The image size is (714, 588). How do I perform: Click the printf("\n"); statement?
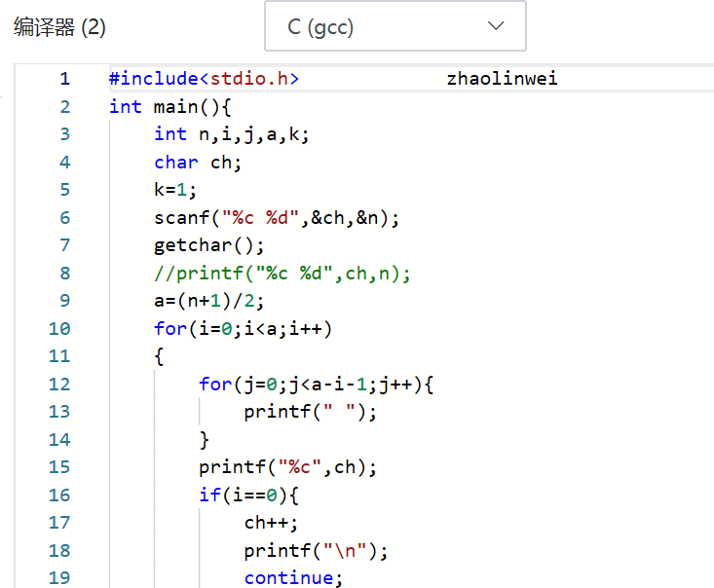coord(316,551)
